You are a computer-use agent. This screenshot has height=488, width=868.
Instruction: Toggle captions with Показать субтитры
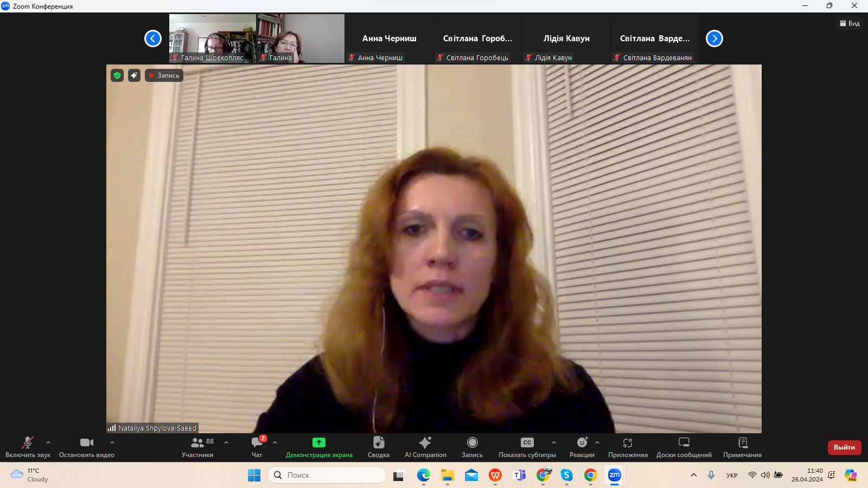point(527,447)
